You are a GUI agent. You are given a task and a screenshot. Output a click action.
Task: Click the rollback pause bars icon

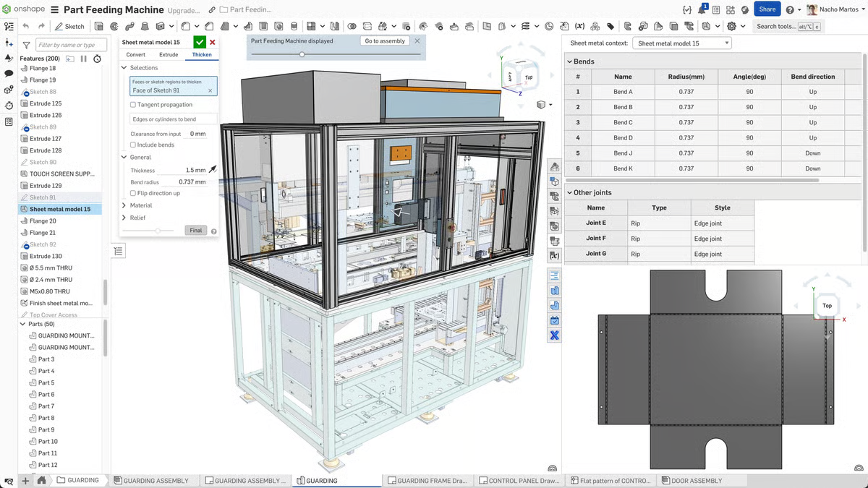tap(84, 59)
